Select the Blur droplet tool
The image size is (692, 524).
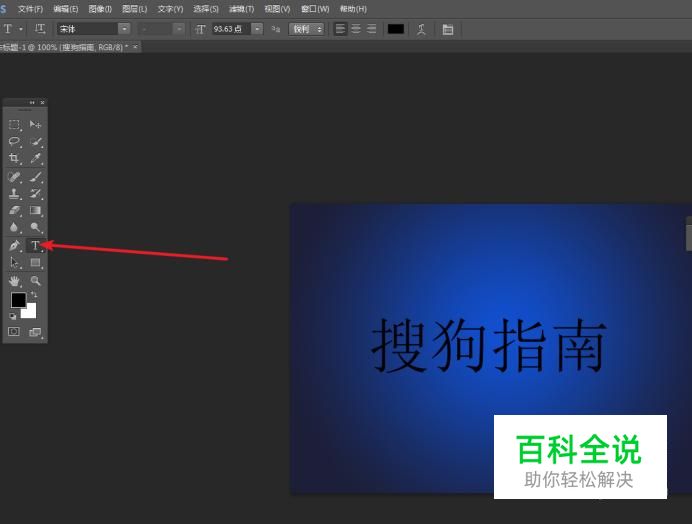pos(14,227)
